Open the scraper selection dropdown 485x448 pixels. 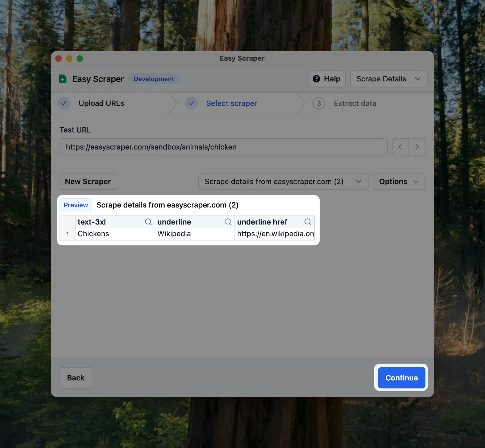pyautogui.click(x=283, y=181)
